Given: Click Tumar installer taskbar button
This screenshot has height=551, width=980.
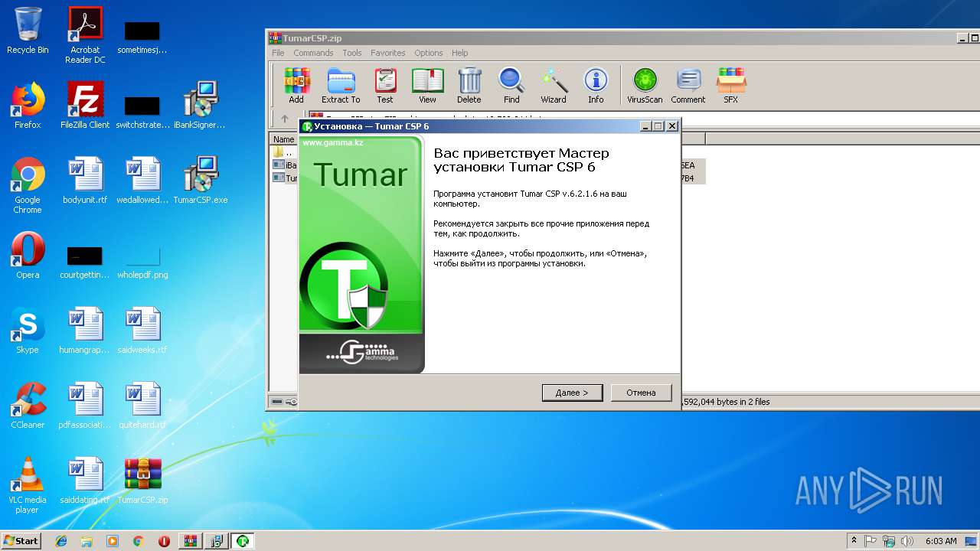Looking at the screenshot, I should (x=243, y=540).
